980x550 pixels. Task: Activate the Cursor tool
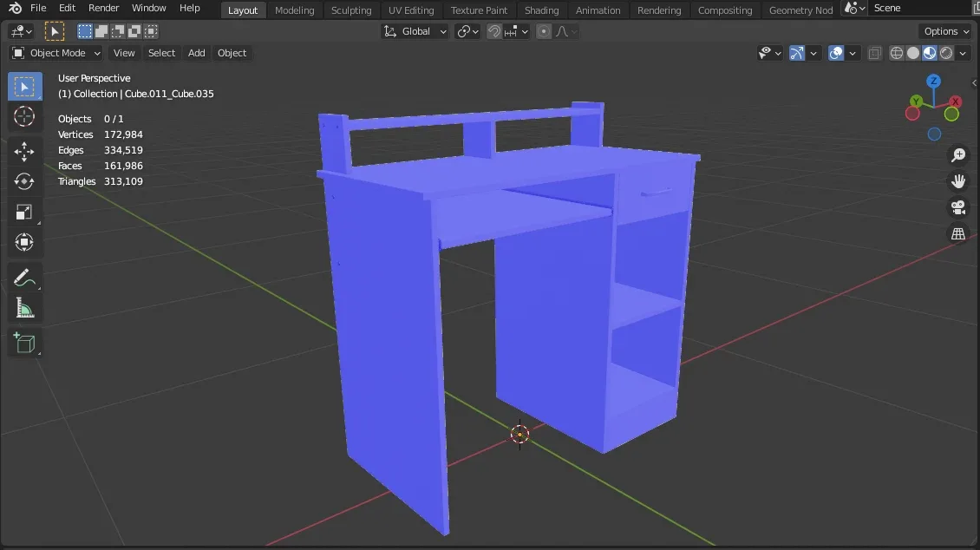24,116
